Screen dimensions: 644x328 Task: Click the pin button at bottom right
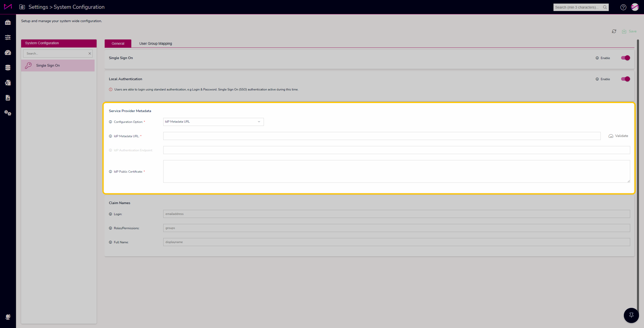tap(631, 315)
